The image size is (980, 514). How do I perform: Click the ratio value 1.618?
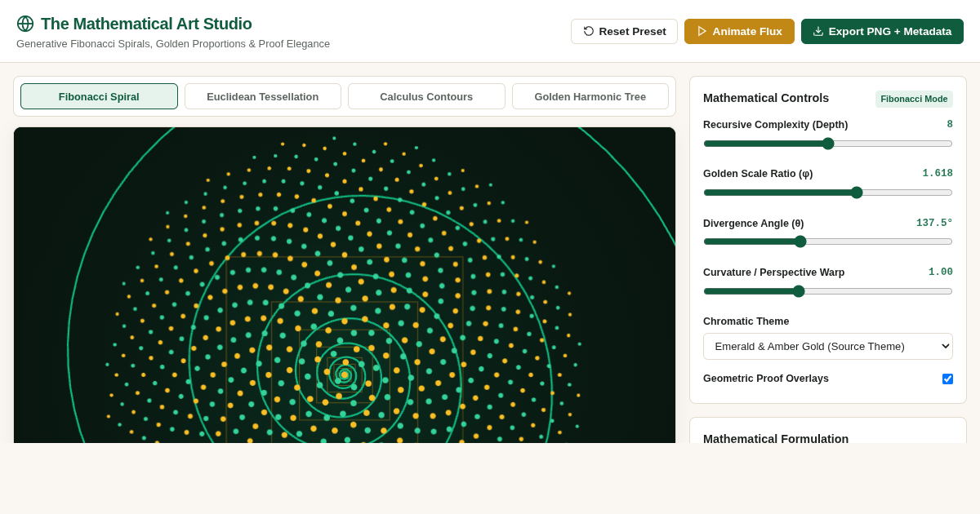(938, 174)
